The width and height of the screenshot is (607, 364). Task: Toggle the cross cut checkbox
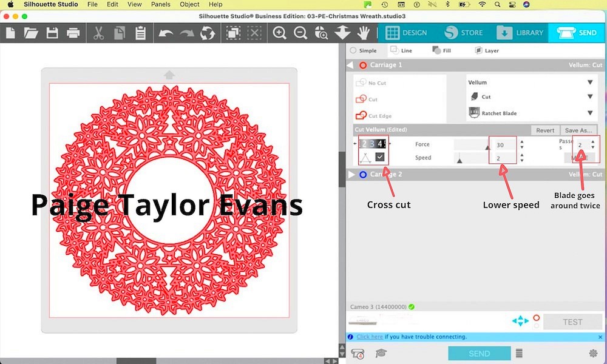(x=380, y=157)
